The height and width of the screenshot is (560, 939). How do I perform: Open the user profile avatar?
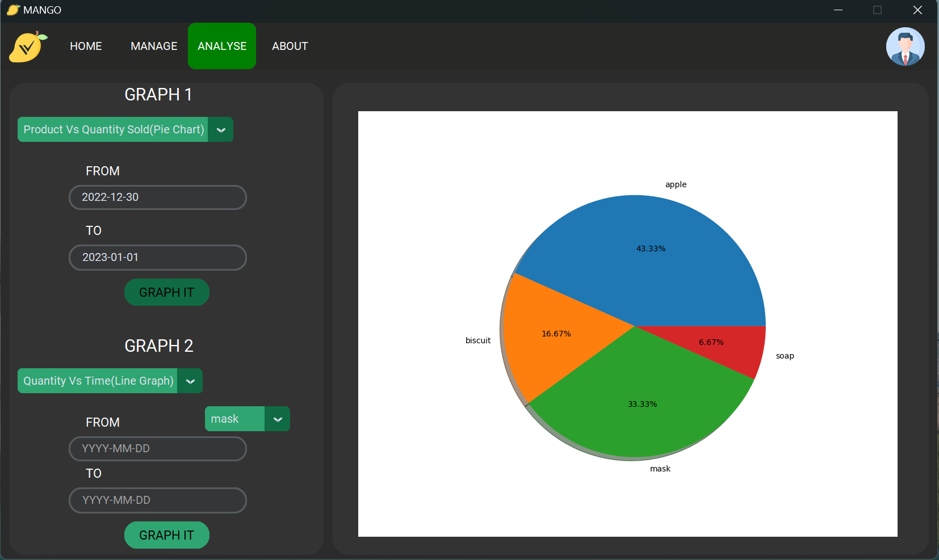pyautogui.click(x=904, y=46)
